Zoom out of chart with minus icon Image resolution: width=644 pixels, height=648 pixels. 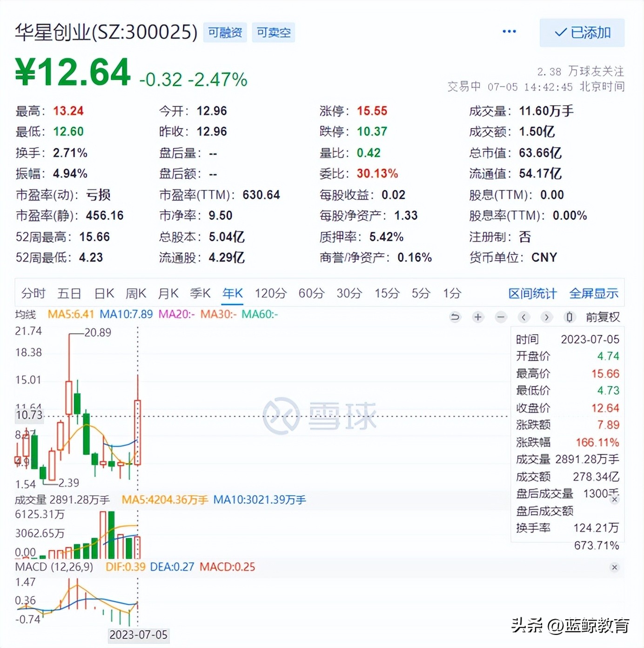(501, 317)
